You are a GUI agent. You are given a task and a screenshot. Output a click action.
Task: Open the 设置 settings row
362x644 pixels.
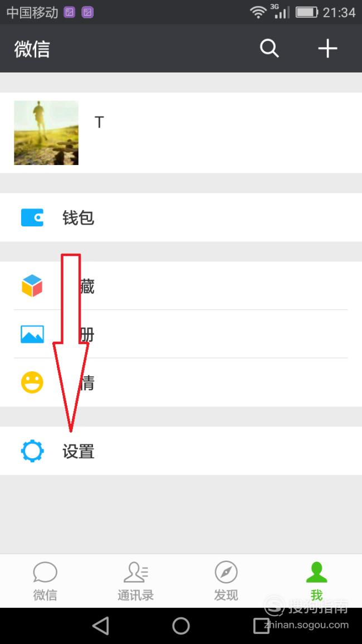(x=181, y=451)
